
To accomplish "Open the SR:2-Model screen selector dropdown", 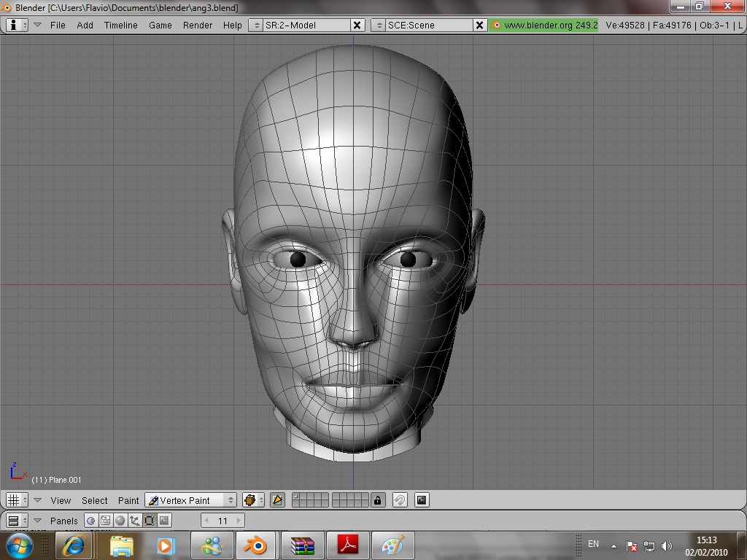I will click(255, 25).
